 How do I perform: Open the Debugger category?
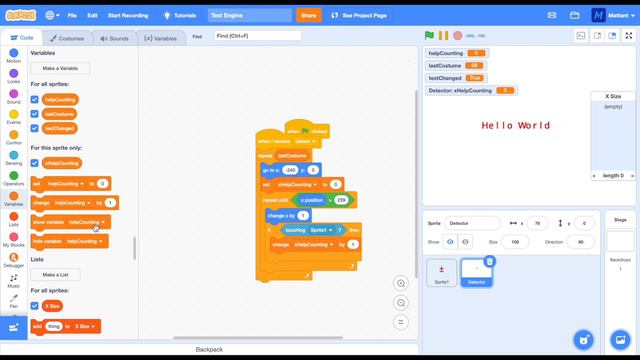pos(13,260)
